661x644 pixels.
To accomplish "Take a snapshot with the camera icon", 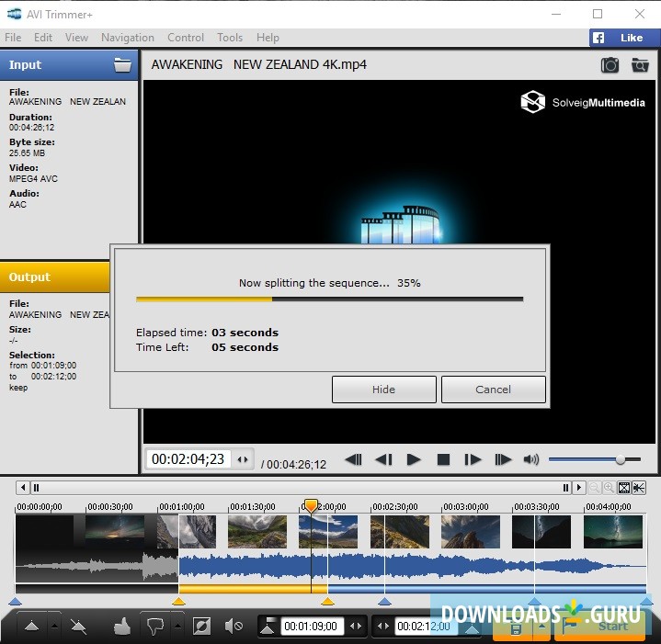I will (610, 64).
